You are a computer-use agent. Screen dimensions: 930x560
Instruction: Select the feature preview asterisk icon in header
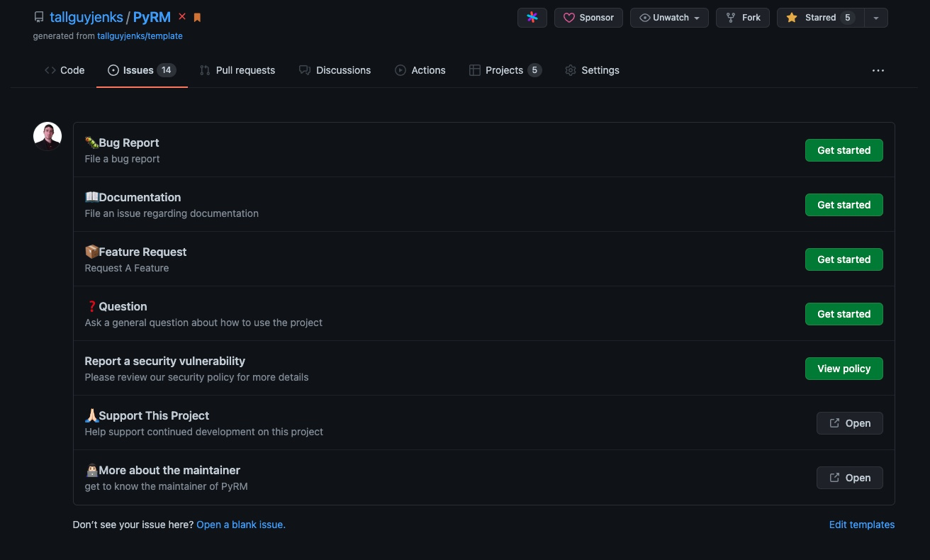point(532,17)
